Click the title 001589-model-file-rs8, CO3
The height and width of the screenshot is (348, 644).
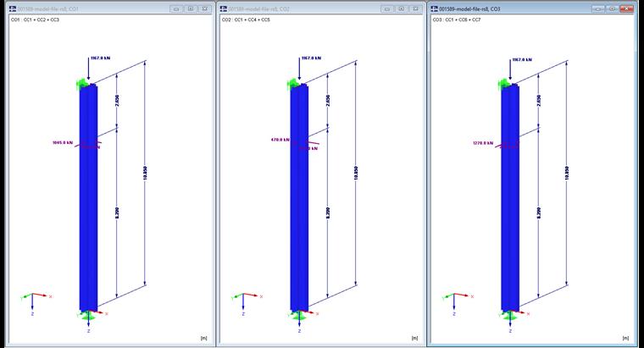(x=469, y=8)
